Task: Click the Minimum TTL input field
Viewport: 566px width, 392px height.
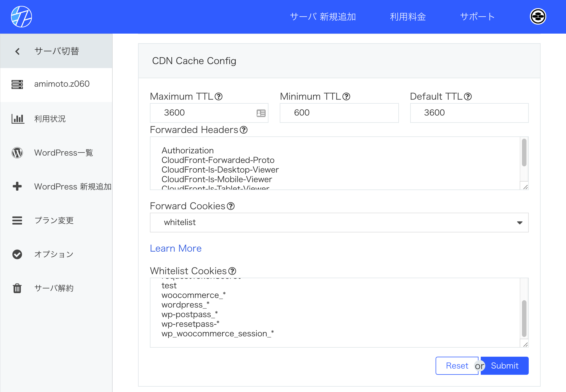Action: point(339,113)
